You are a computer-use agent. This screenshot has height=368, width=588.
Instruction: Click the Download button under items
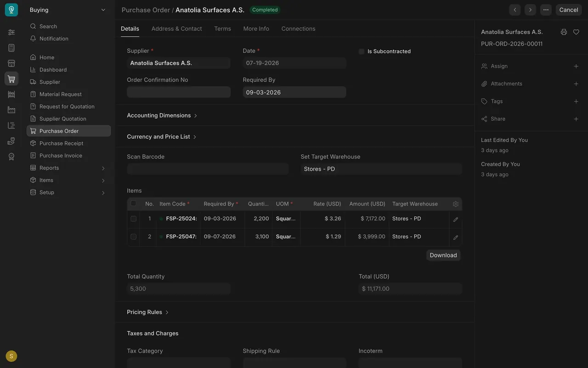[x=443, y=255]
